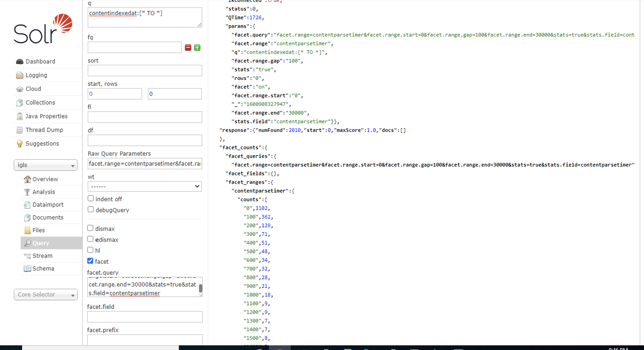Screen dimensions: 644x350
Task: Click the Schema book icon
Action: (27, 269)
